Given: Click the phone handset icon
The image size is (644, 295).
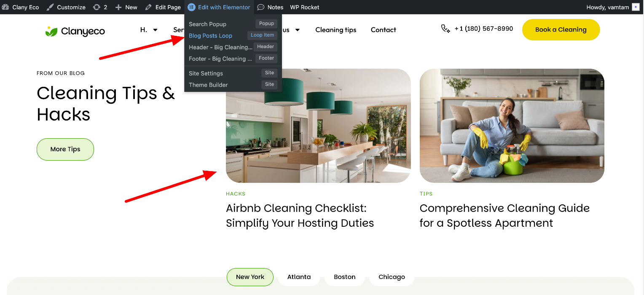Looking at the screenshot, I should pos(445,29).
